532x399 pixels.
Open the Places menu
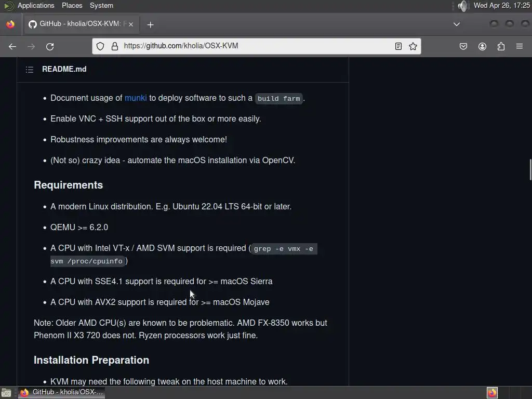72,5
